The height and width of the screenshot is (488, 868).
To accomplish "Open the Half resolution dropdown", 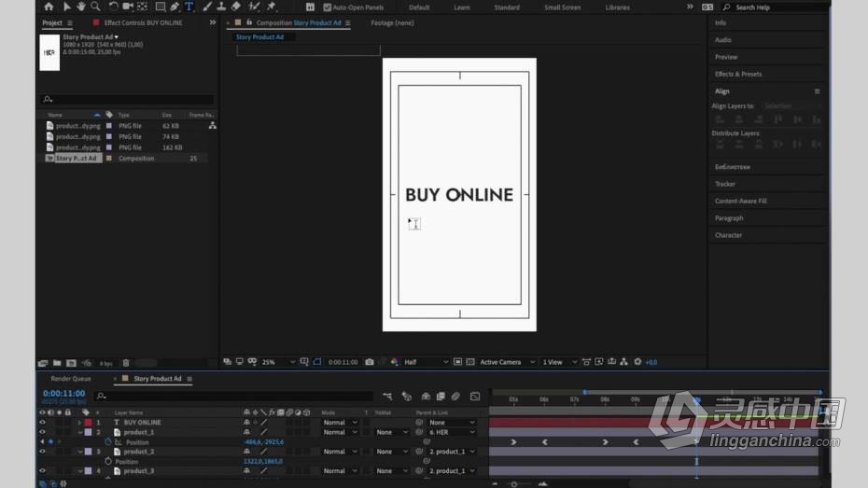I will tap(426, 362).
